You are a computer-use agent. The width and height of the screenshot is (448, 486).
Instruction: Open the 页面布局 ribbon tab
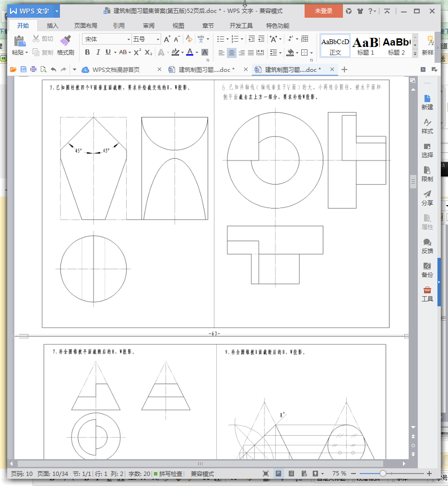tap(86, 26)
